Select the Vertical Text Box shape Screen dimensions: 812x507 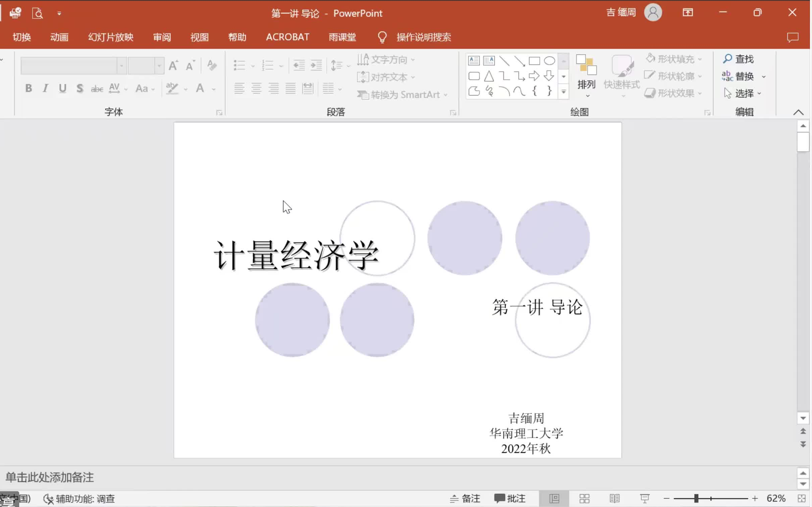(x=489, y=61)
